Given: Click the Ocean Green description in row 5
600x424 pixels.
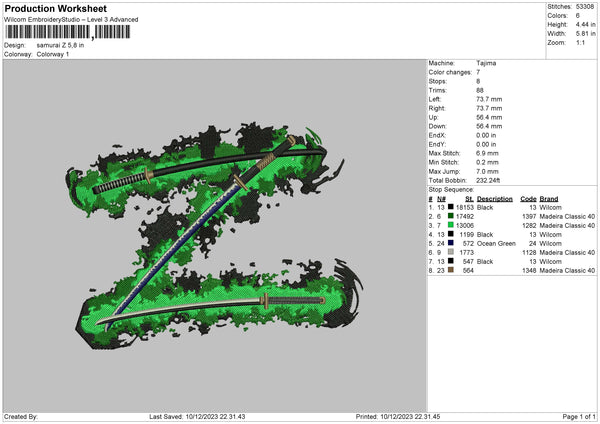Looking at the screenshot, I should pyautogui.click(x=496, y=244).
